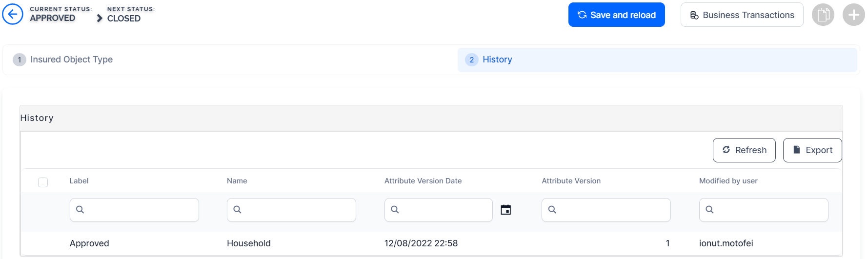
Task: Select the History tab
Action: pos(497,60)
